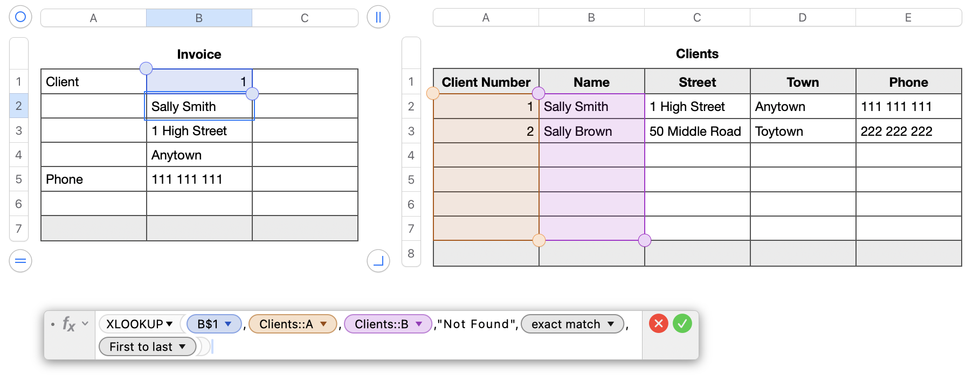Open the exact match option dropdown
The image size is (980, 375).
coord(611,324)
